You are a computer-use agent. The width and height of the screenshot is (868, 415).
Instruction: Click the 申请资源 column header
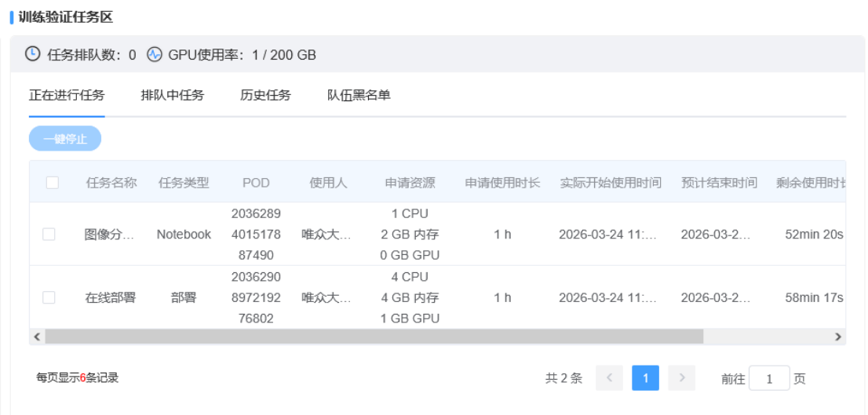(x=410, y=183)
